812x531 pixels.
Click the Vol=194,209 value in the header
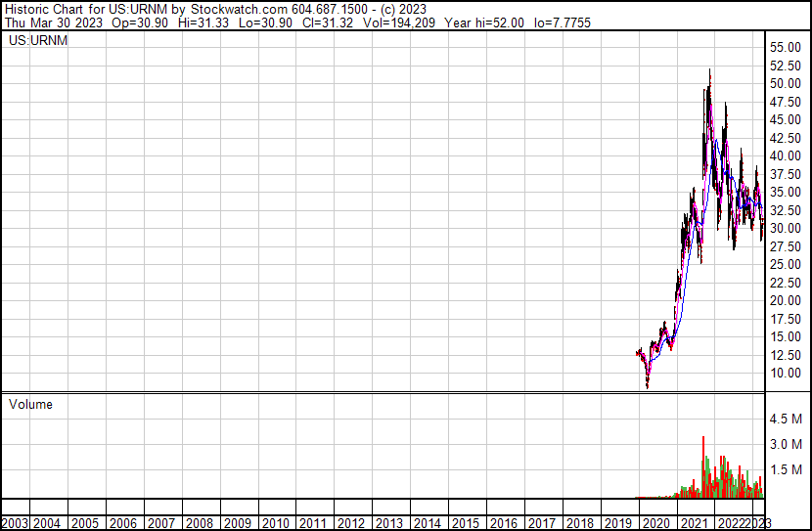click(396, 23)
